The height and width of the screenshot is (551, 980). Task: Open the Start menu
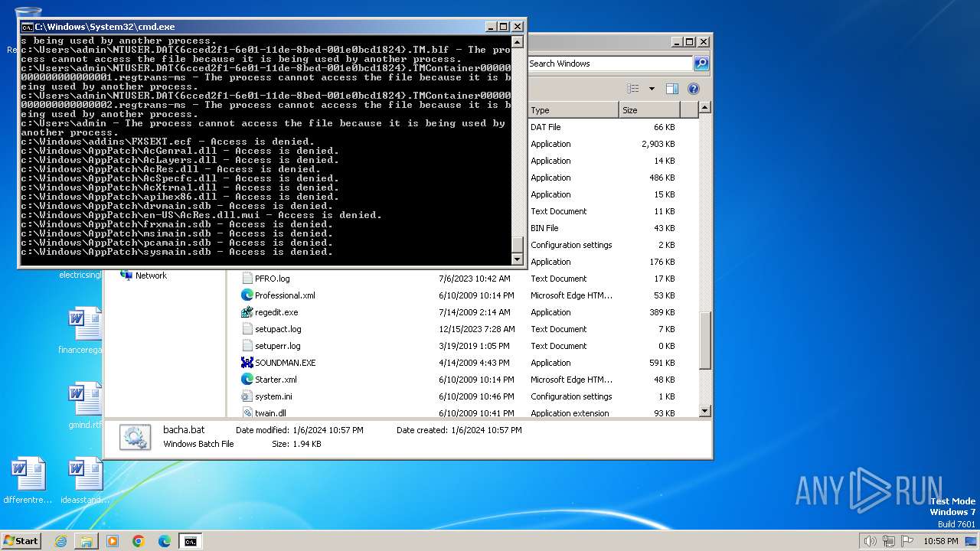21,541
